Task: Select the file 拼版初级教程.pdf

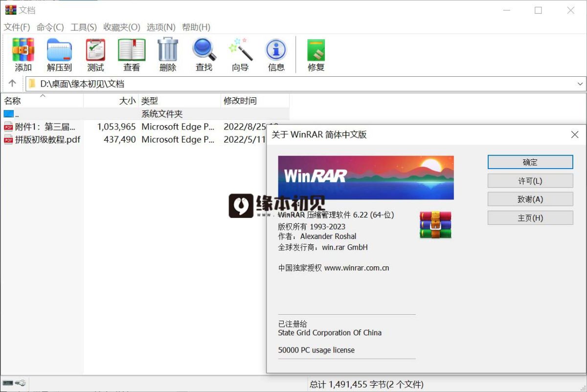Action: (47, 139)
